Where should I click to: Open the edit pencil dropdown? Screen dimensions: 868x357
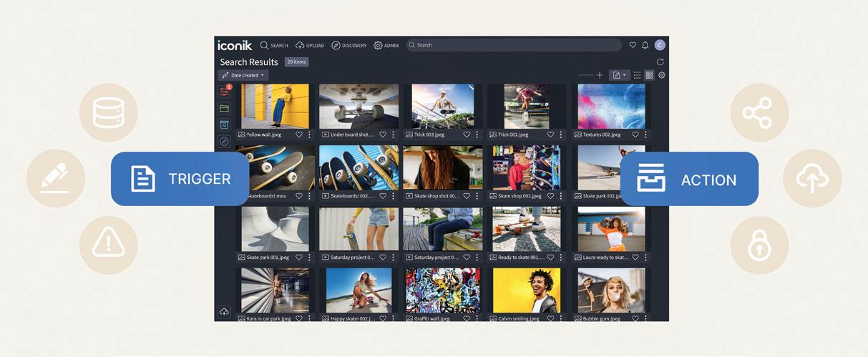coord(619,75)
